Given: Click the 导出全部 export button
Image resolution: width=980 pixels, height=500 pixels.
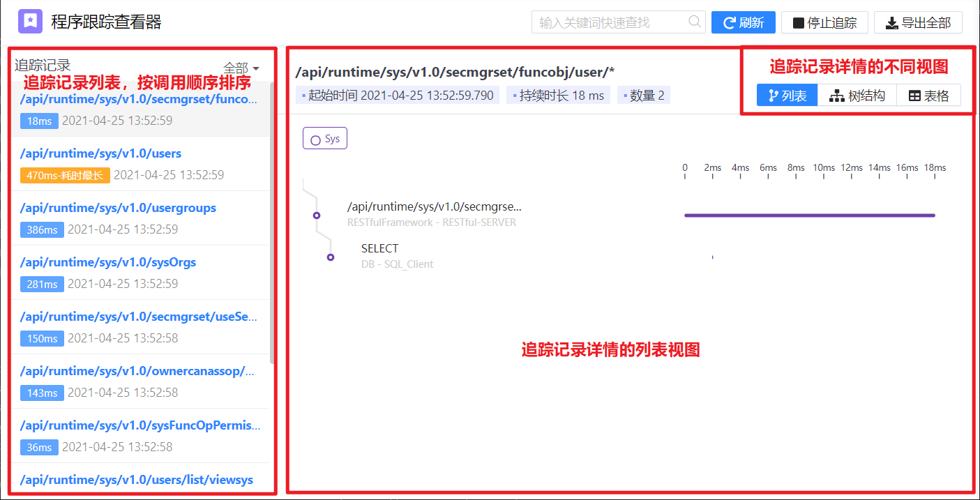Looking at the screenshot, I should tap(918, 22).
